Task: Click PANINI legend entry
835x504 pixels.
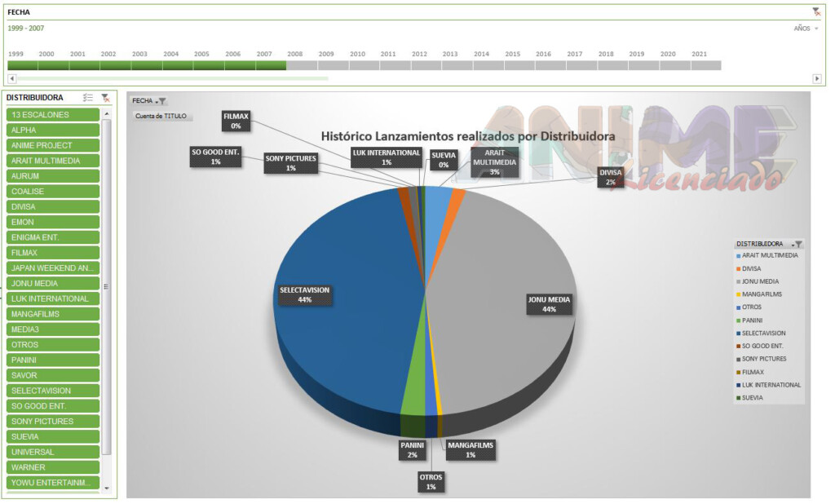Action: (749, 321)
